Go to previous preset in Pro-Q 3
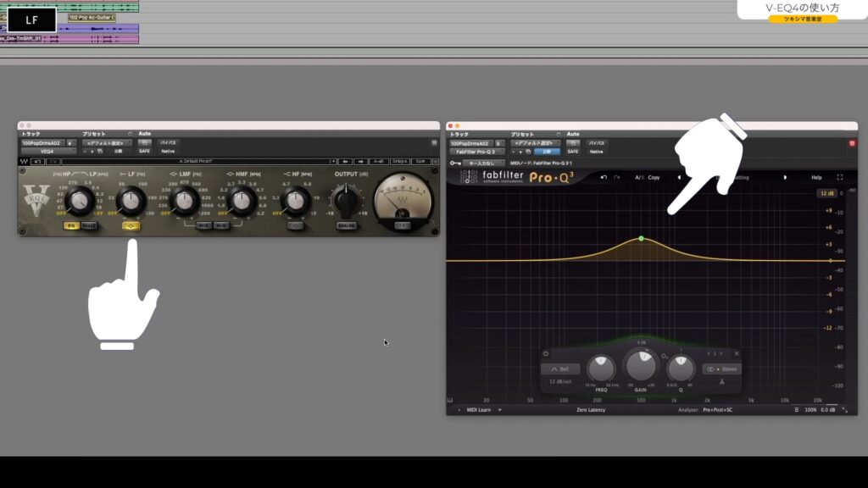This screenshot has width=868, height=488. [679, 178]
